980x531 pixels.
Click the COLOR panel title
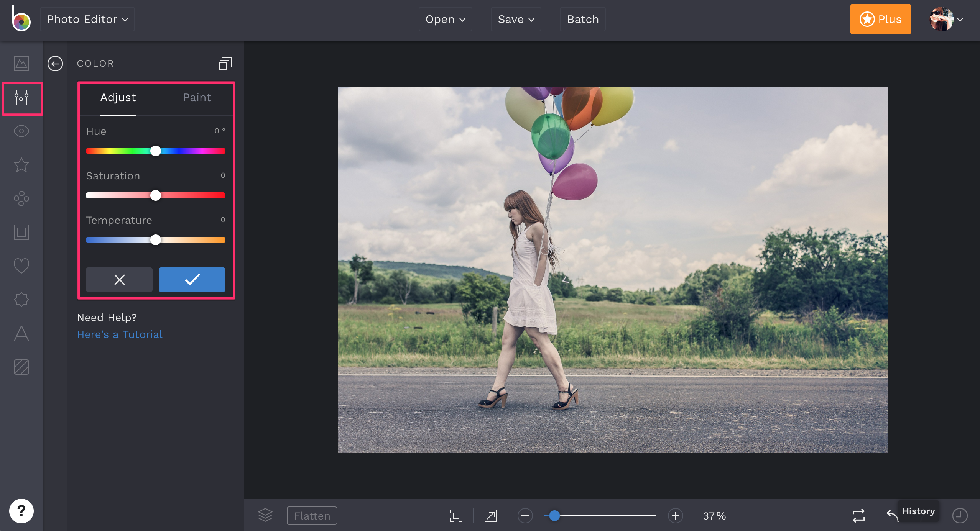coord(95,64)
